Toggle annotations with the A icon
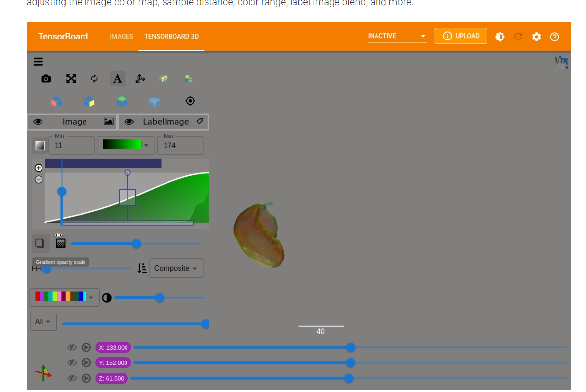The height and width of the screenshot is (392, 586). click(x=117, y=78)
